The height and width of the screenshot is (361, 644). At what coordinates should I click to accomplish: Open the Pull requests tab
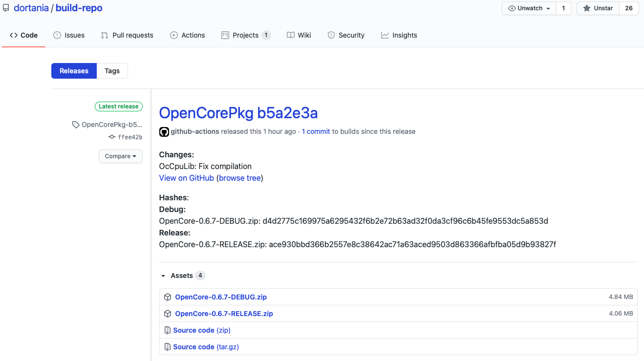point(127,35)
